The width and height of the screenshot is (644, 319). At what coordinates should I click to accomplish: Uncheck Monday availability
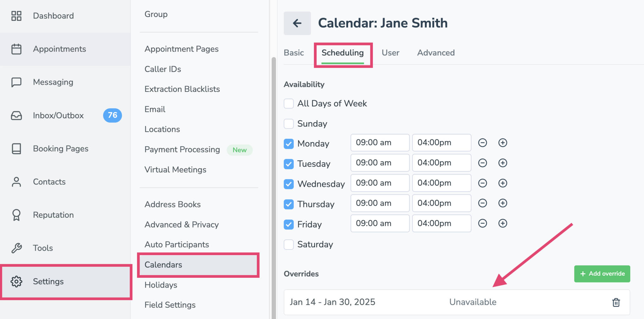coord(288,144)
